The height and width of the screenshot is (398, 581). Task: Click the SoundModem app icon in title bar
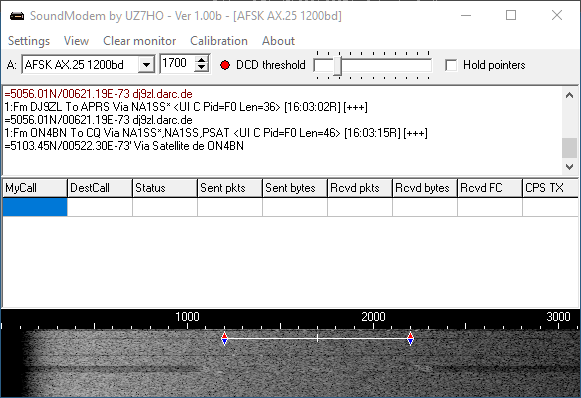tap(17, 16)
